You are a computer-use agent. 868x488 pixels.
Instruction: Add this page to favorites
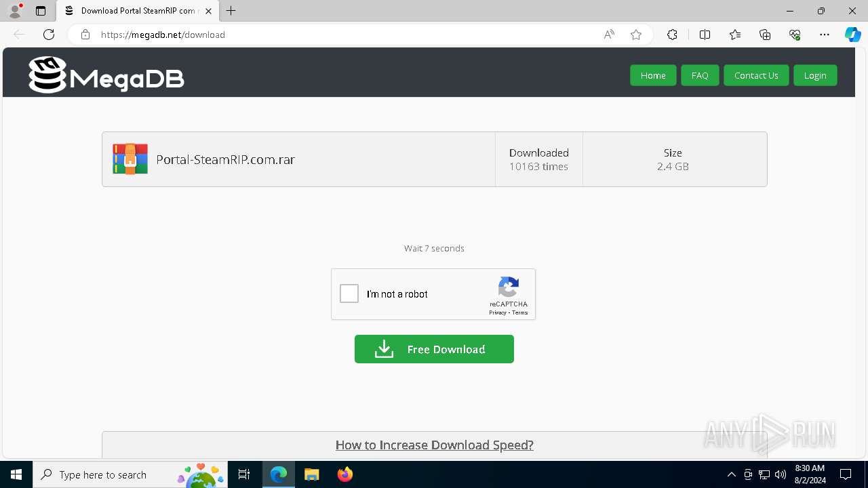point(636,35)
